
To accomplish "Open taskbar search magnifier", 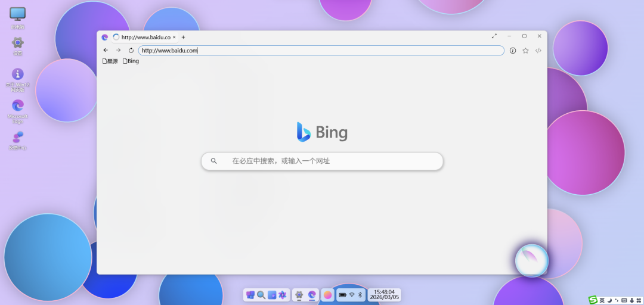I will click(x=261, y=295).
